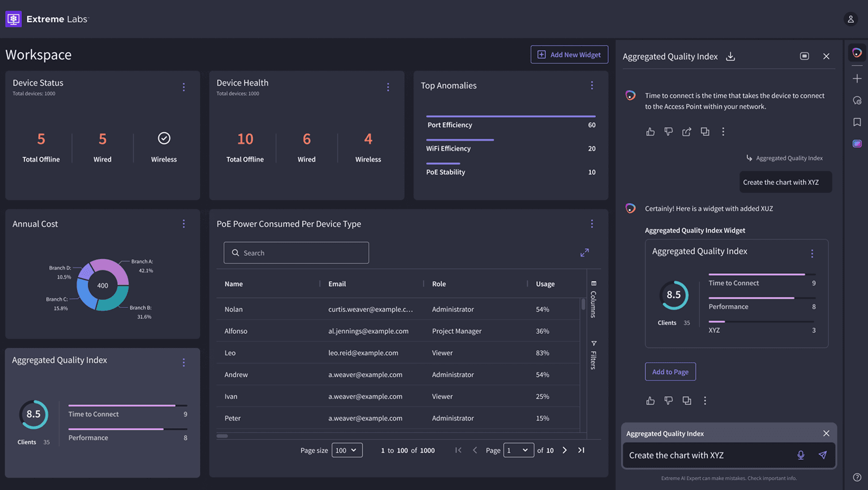This screenshot has height=490, width=868.
Task: Send the chat message
Action: [823, 455]
